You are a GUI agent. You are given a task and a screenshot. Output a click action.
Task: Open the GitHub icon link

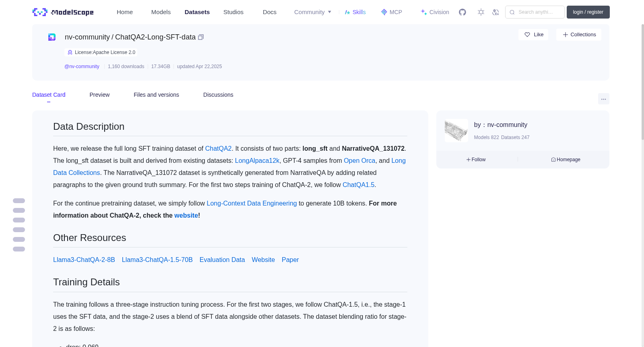[x=462, y=12]
